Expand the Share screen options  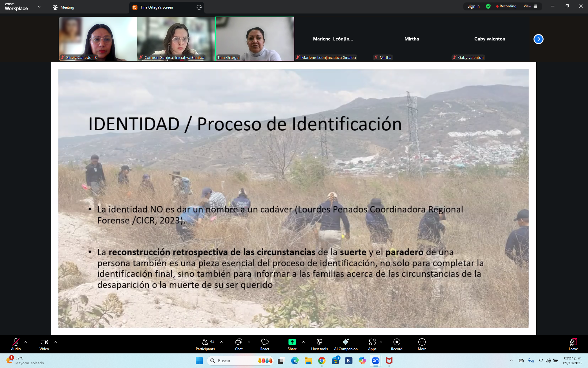303,342
